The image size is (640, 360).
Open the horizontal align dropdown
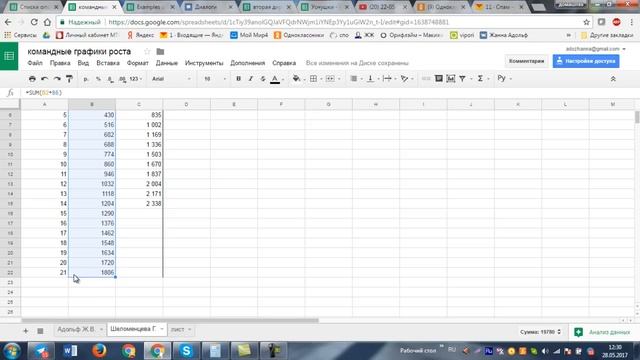[356, 79]
